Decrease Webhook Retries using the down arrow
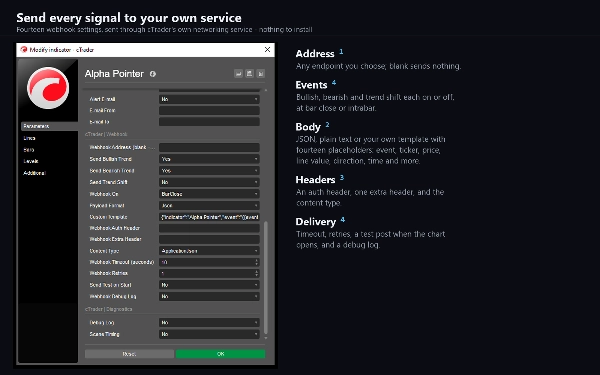600x375 pixels. [256, 276]
